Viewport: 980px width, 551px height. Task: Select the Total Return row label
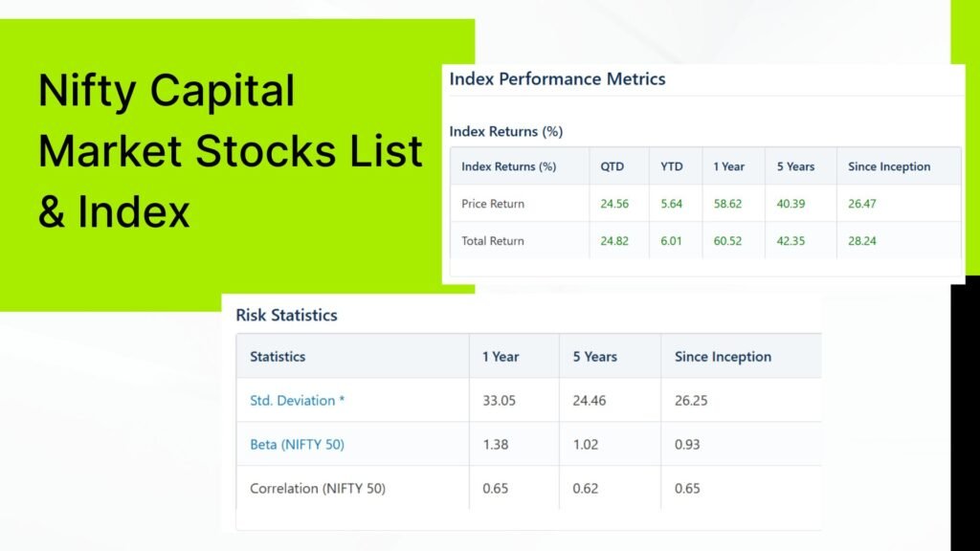(x=493, y=240)
